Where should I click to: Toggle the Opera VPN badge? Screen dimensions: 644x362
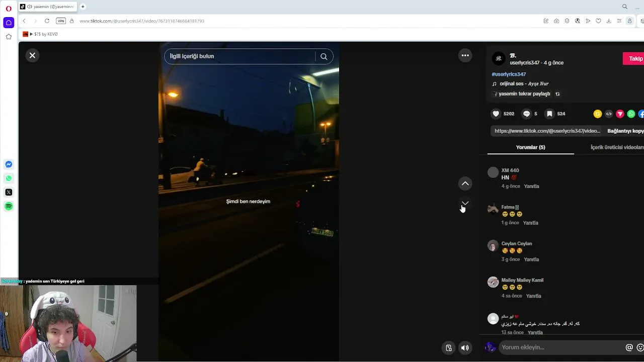pos(61,21)
